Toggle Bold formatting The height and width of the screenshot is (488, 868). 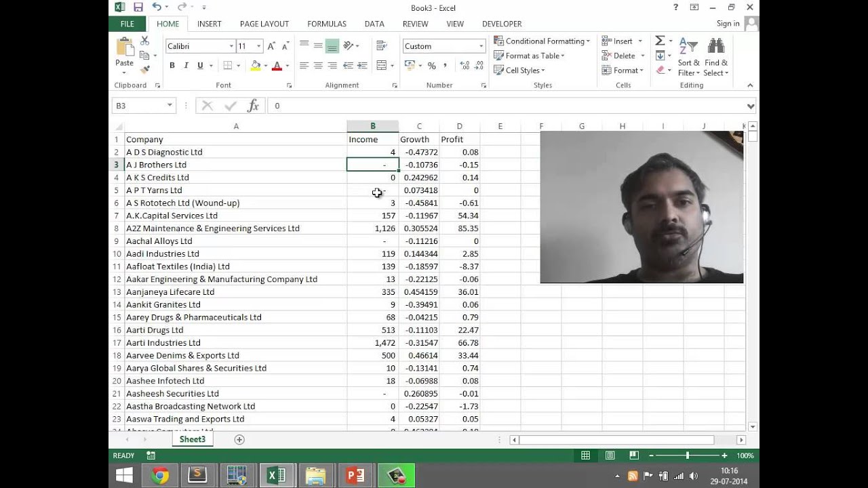(172, 66)
